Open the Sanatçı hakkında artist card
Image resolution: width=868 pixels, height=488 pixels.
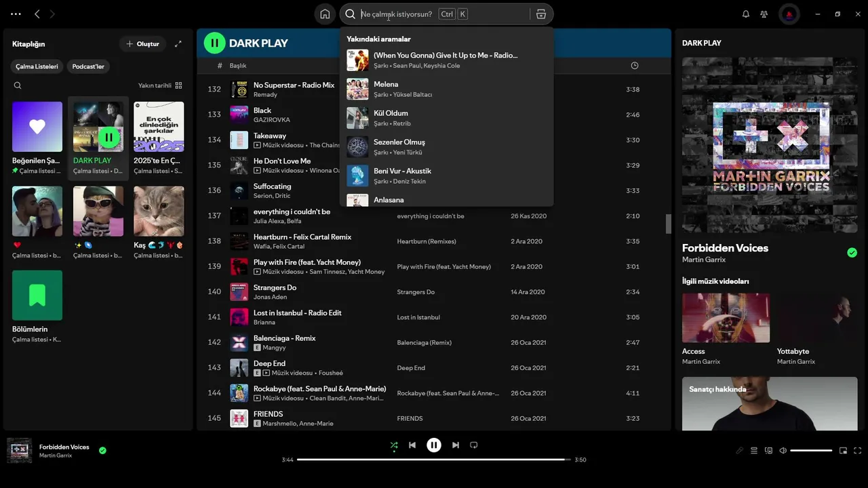point(770,404)
